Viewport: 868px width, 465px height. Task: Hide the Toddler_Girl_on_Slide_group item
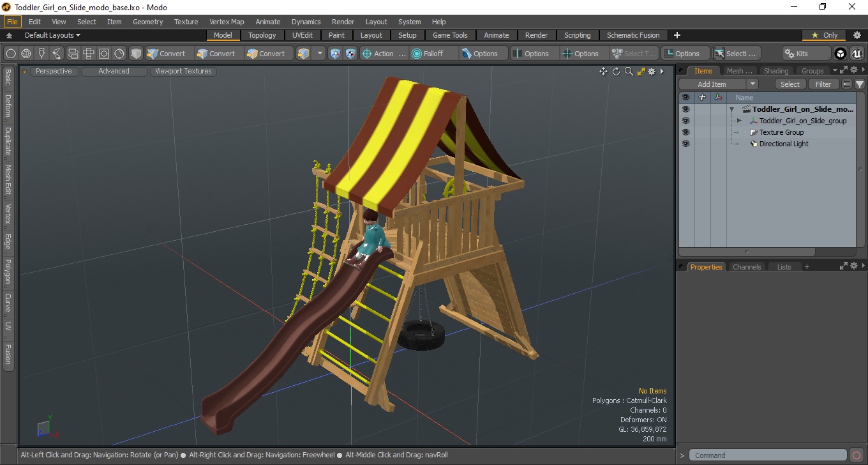point(685,121)
